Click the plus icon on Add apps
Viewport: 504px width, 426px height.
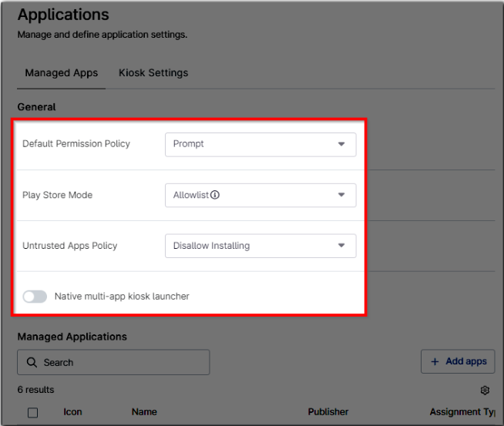click(435, 361)
